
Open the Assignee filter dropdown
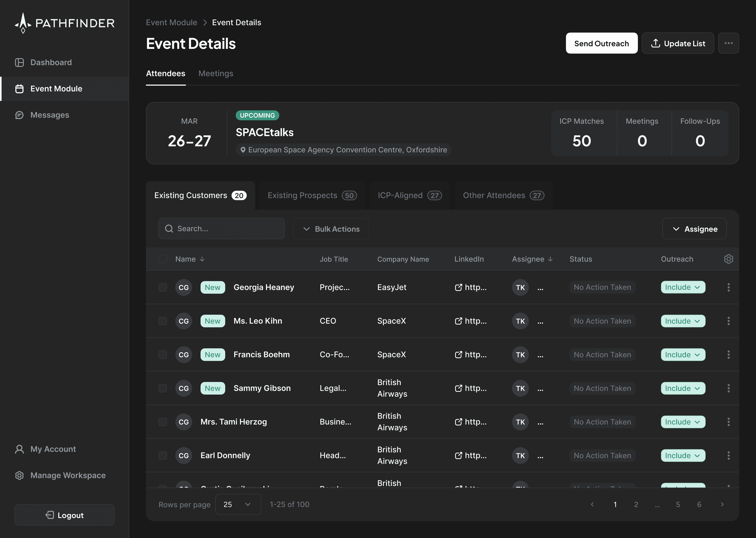tap(694, 229)
